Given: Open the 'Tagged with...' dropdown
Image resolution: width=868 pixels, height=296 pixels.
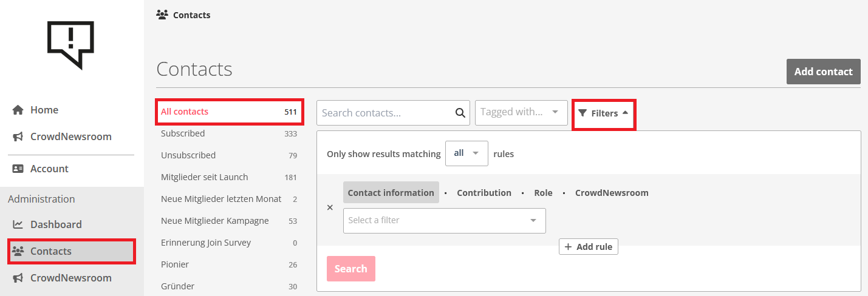Looking at the screenshot, I should tap(521, 112).
